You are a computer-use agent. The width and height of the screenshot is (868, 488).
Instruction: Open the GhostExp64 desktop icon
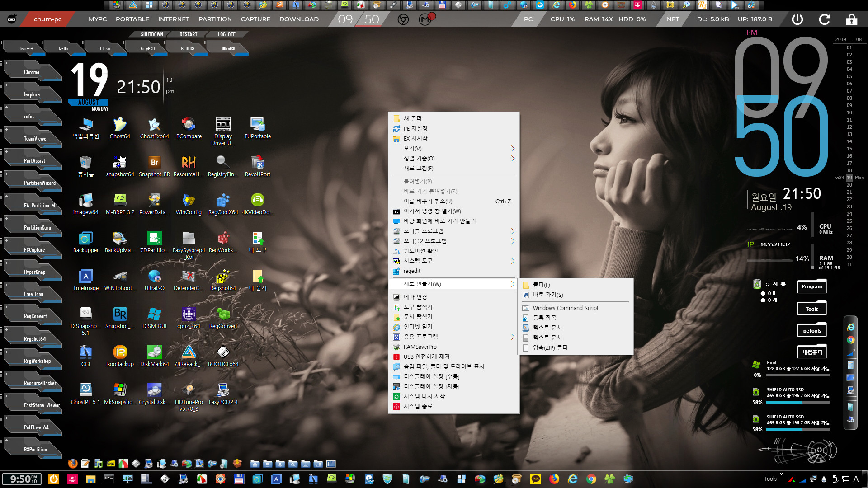click(154, 128)
